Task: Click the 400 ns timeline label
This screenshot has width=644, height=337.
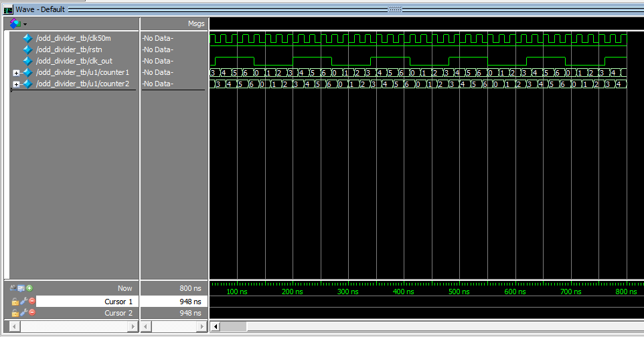Action: pos(404,292)
